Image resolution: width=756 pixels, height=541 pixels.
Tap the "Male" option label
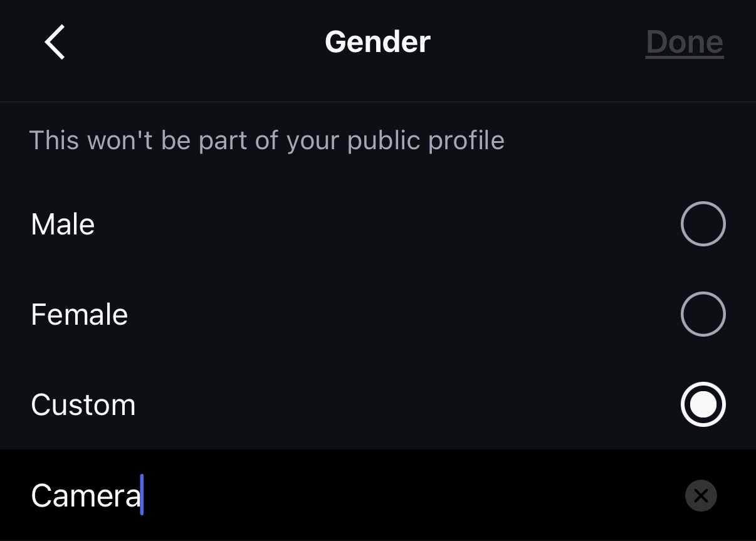(x=63, y=224)
